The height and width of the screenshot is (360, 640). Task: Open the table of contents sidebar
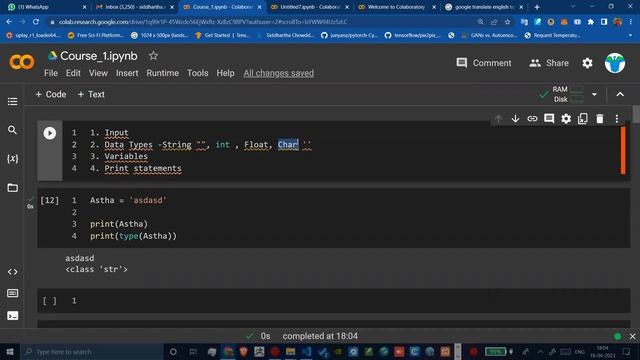13,101
